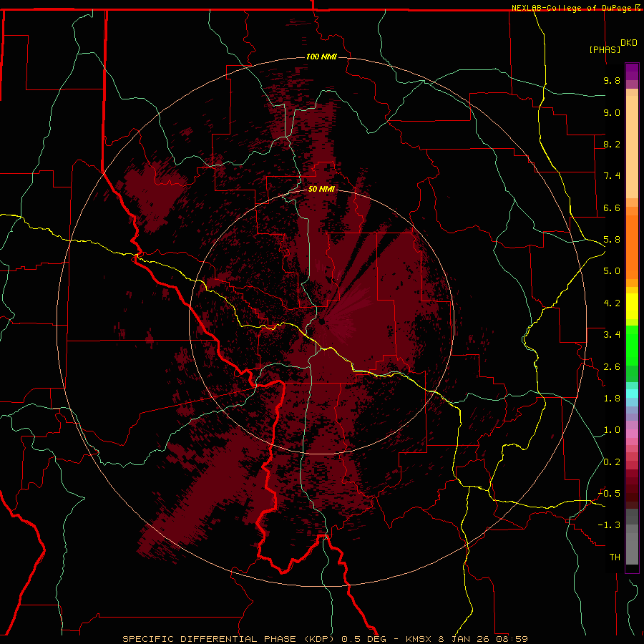
Task: Click the cyan band in color bar
Action: (x=632, y=394)
